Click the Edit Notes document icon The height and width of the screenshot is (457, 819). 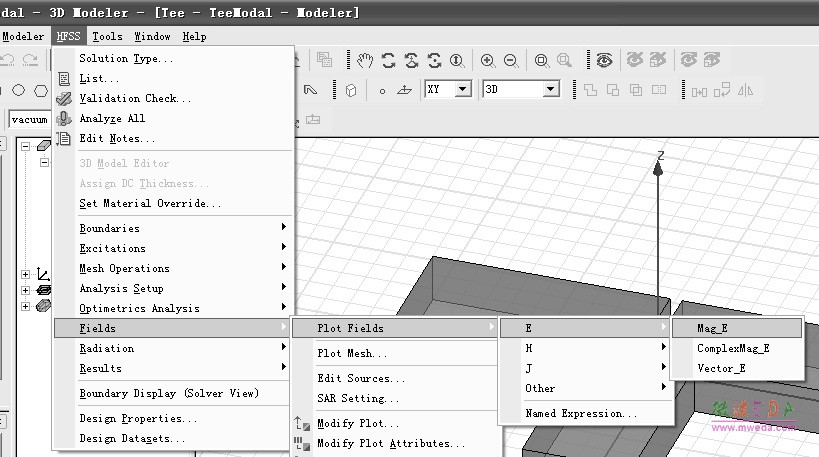click(64, 138)
